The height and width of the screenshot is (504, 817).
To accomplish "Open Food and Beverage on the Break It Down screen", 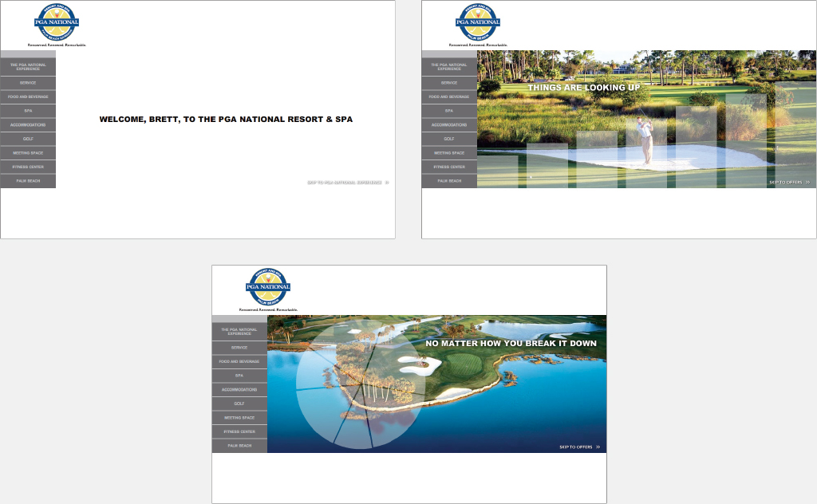I will click(239, 361).
